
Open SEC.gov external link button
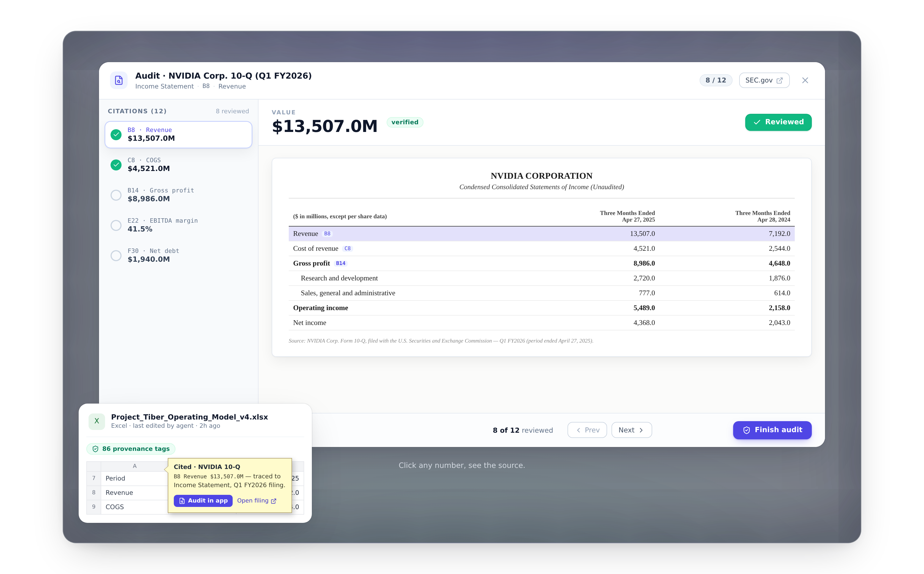(764, 80)
